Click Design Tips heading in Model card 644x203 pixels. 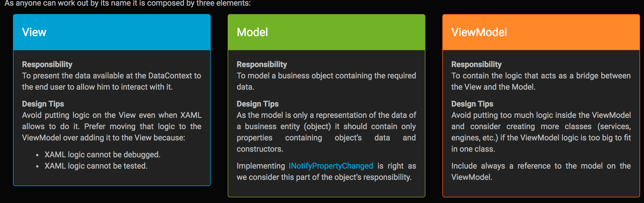(258, 104)
